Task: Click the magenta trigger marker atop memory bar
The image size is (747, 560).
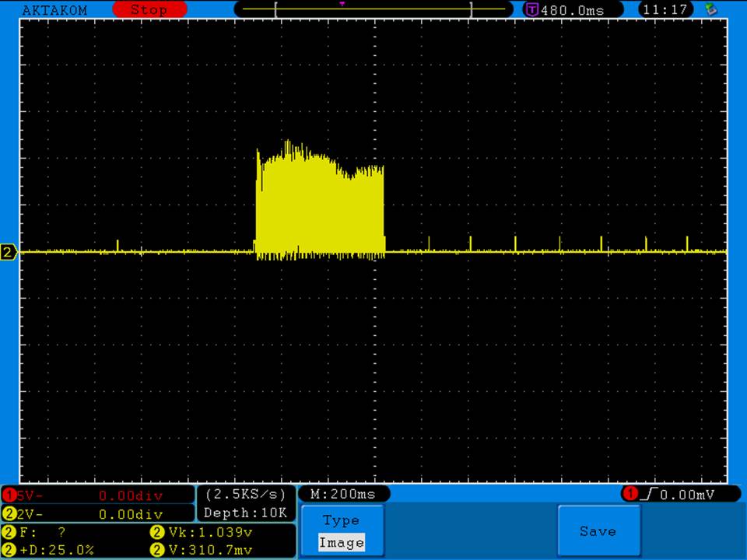Action: pyautogui.click(x=342, y=5)
